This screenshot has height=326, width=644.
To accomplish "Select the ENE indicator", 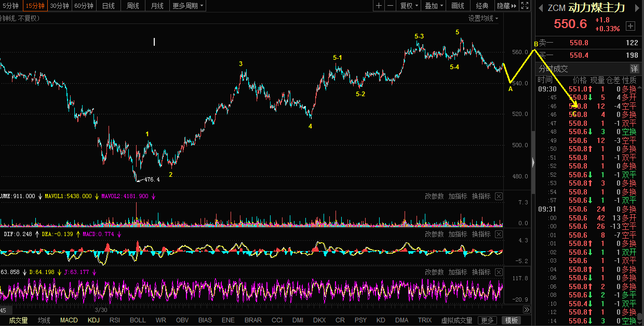I will 228,320.
